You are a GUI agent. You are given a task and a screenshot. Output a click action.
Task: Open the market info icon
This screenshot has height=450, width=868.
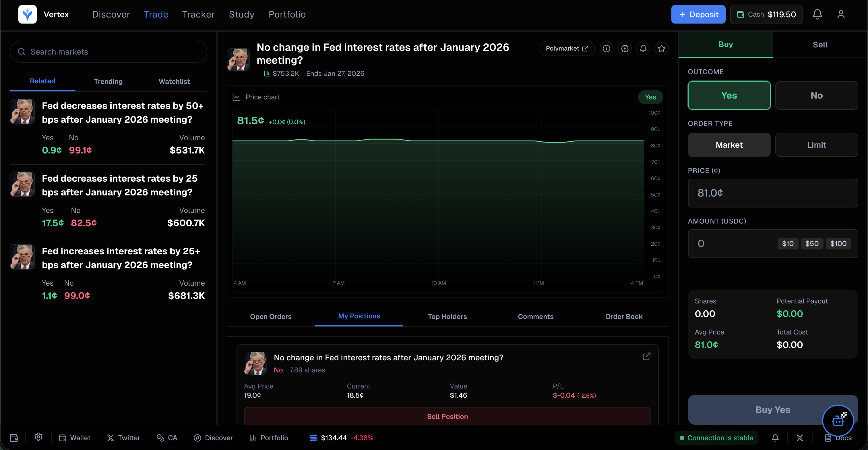(607, 49)
